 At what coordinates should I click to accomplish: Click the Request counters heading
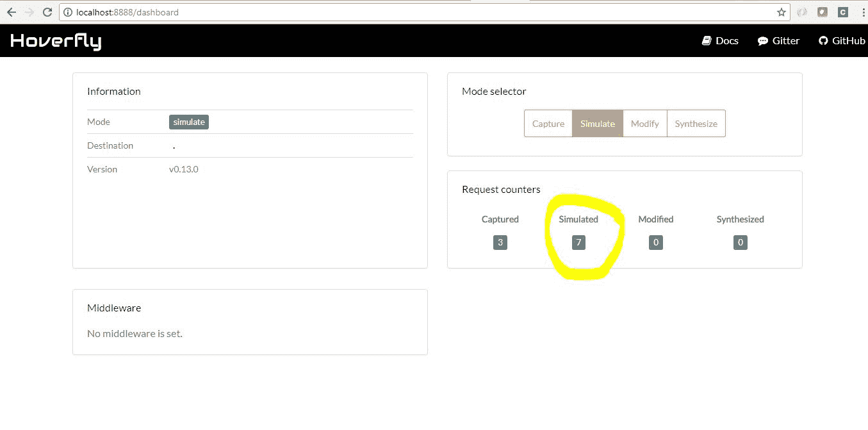[501, 189]
